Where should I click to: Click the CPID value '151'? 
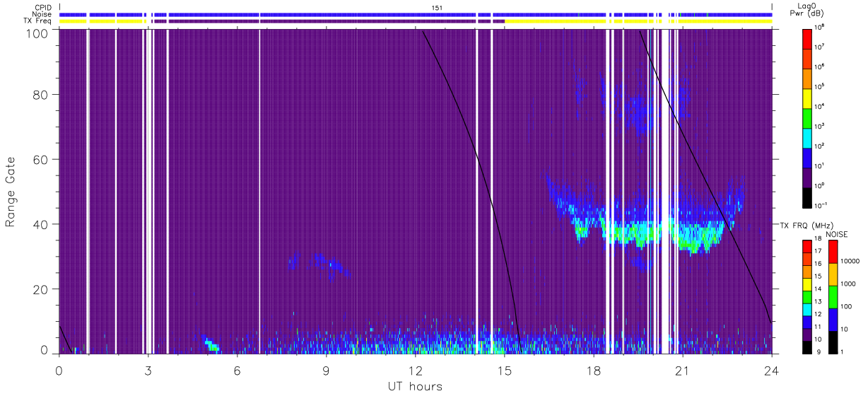click(437, 7)
